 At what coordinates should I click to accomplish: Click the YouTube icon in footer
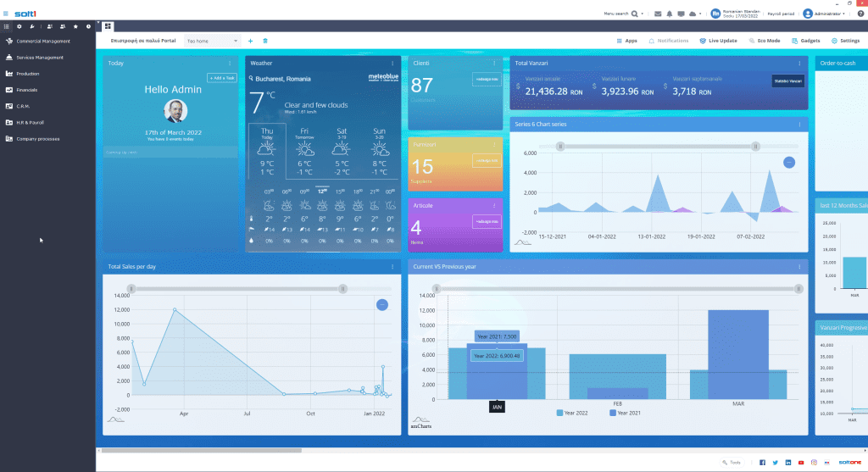click(x=801, y=463)
